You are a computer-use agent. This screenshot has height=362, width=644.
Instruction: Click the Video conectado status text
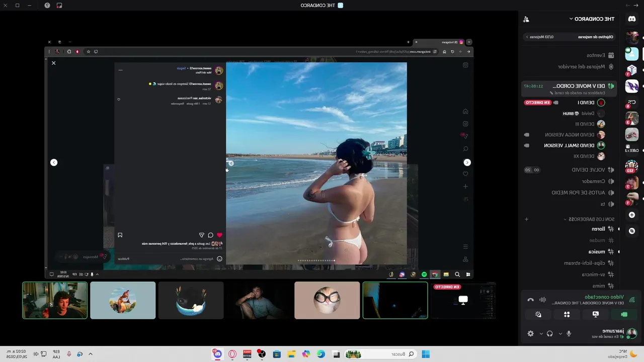(604, 297)
